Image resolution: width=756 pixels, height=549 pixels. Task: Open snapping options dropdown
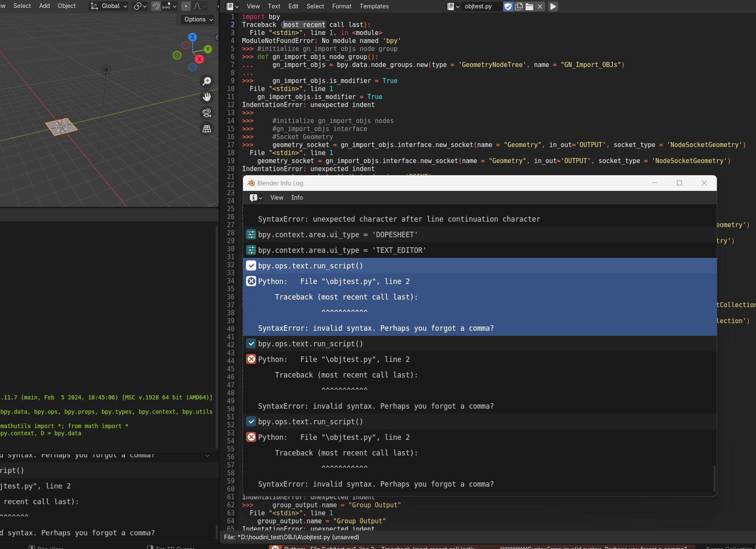click(170, 6)
